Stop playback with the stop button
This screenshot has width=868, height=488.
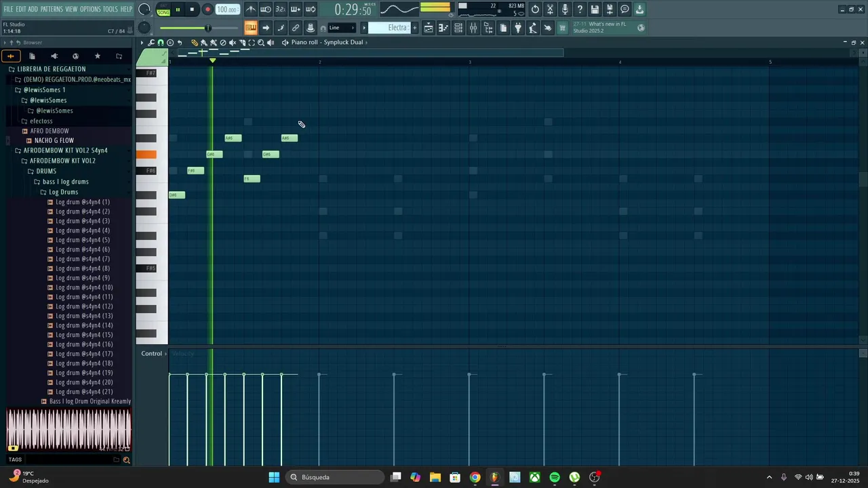(192, 9)
